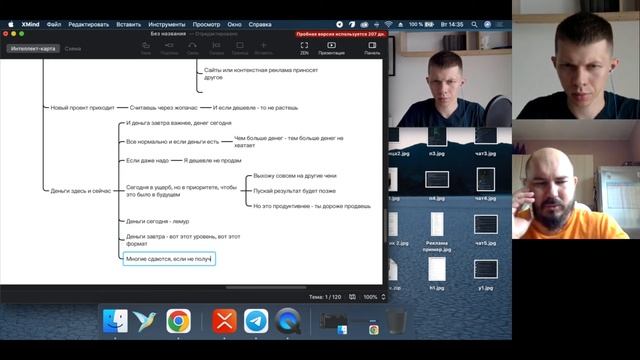Open Spotlight search in the menu bar

click(474, 24)
